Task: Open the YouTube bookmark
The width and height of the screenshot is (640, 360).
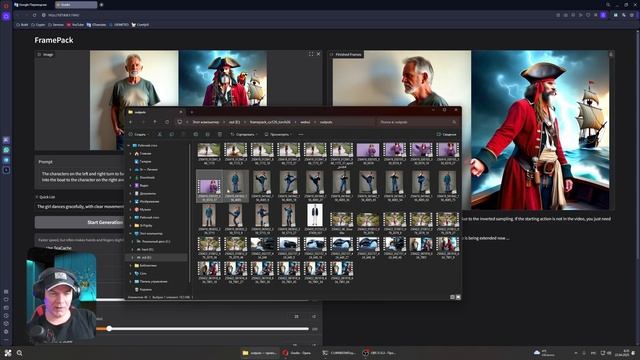Action: [x=76, y=25]
